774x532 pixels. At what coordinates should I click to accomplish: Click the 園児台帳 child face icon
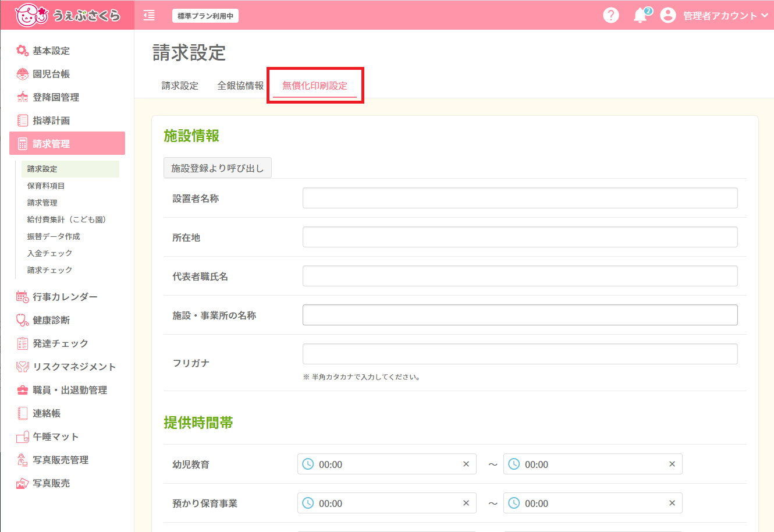tap(22, 74)
